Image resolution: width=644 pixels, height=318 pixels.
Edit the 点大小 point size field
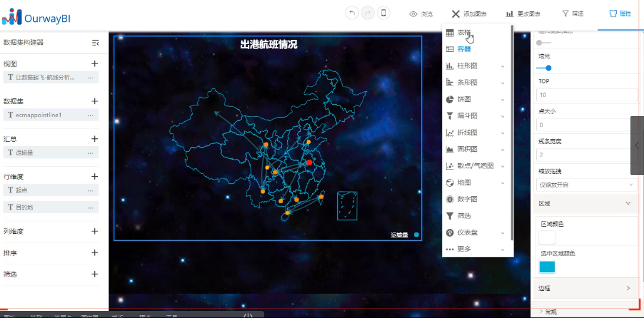click(587, 125)
